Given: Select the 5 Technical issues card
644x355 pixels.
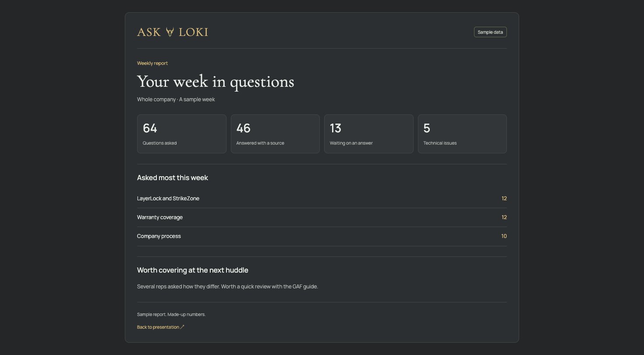Looking at the screenshot, I should click(462, 134).
